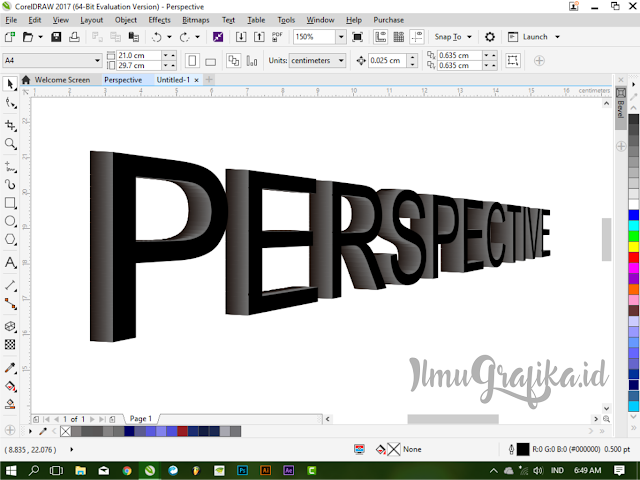The height and width of the screenshot is (480, 640).
Task: Click the Page 1 tab
Action: click(141, 419)
